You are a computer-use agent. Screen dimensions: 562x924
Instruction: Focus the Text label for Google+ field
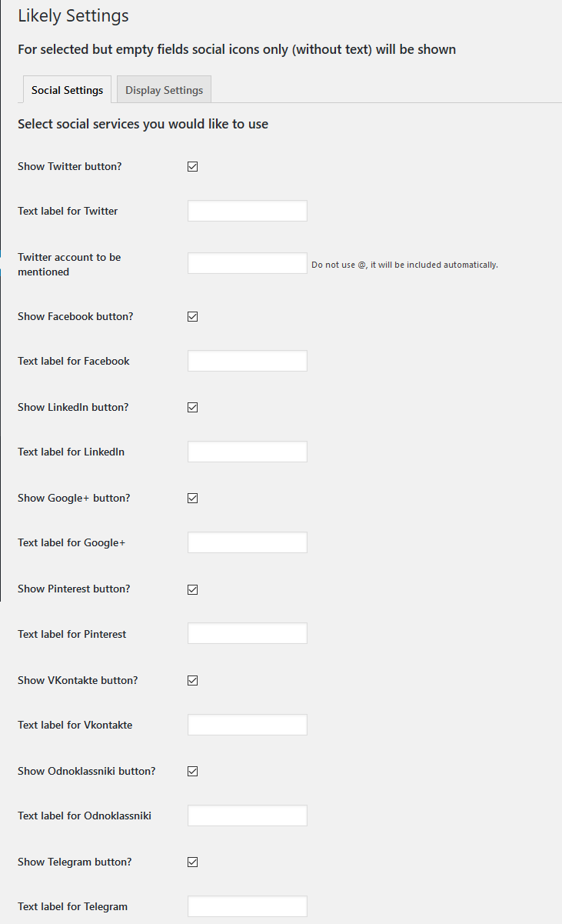click(248, 542)
